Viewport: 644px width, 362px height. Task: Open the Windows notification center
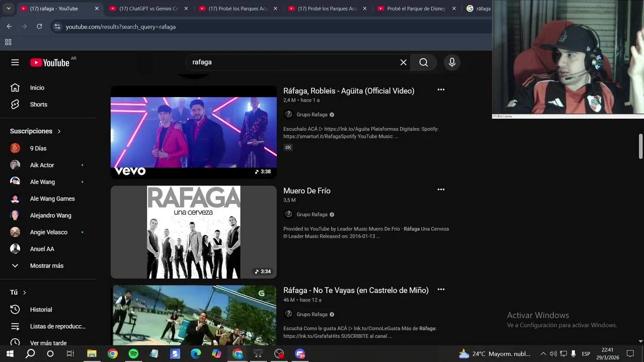tap(630, 354)
